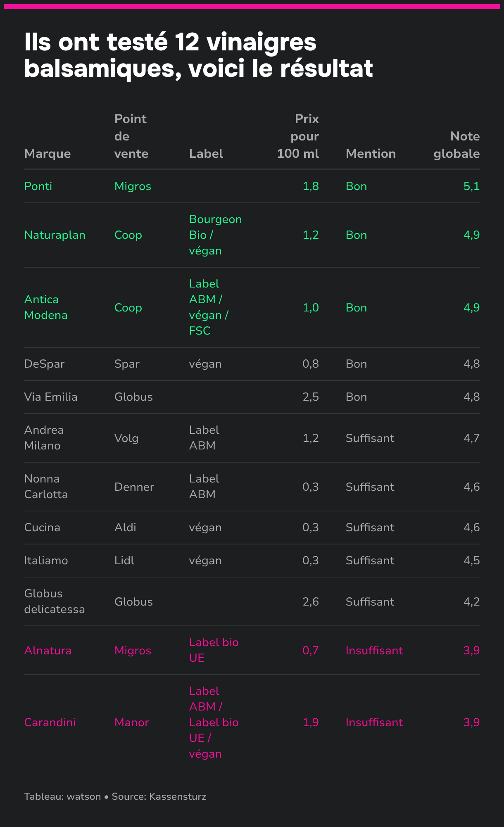Viewport: 504px width, 827px height.
Task: Select the Cucina brand cell
Action: 42,528
